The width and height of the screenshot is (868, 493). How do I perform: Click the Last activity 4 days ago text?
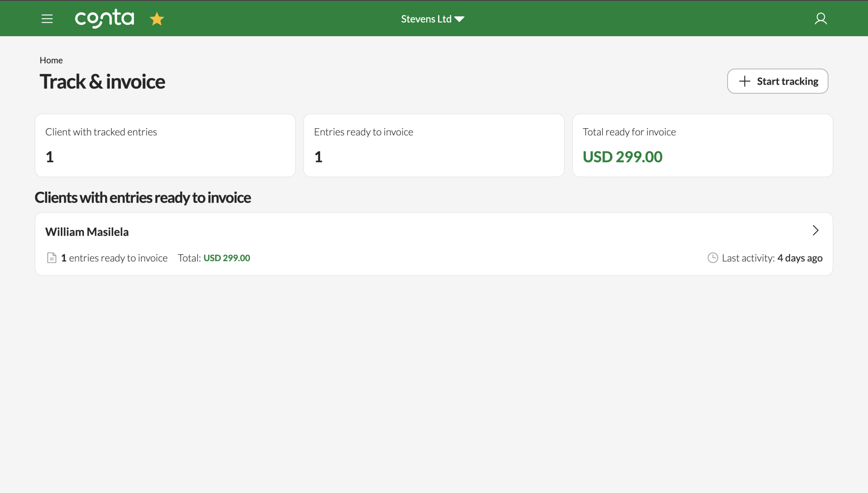click(772, 258)
